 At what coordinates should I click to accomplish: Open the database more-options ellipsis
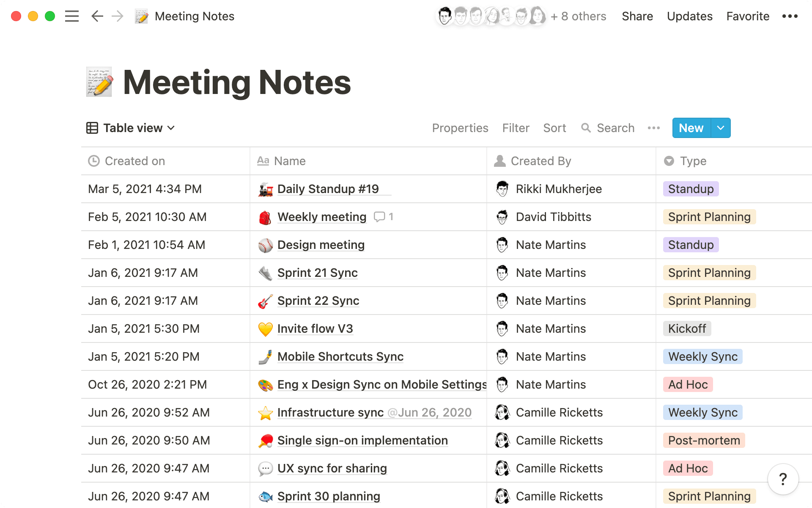click(x=653, y=128)
